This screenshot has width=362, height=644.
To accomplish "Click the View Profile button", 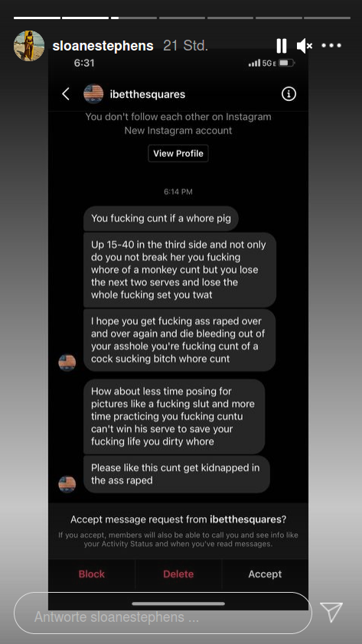I will [178, 153].
